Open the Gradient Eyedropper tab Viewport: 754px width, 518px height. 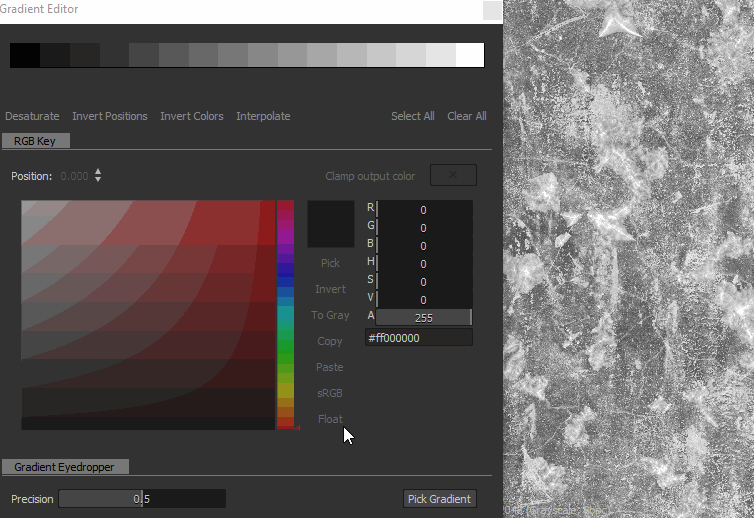coord(65,467)
